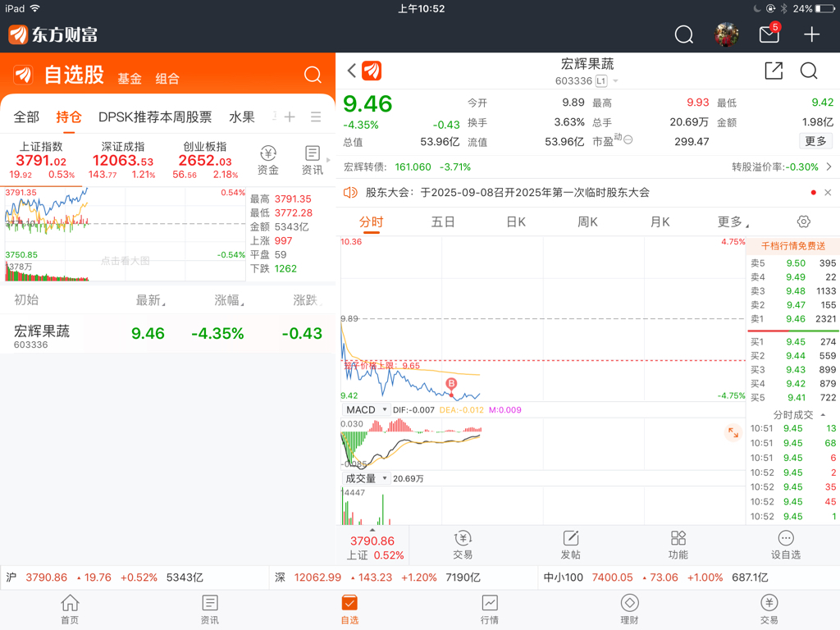Open the 深证成指 index quote

[123, 160]
